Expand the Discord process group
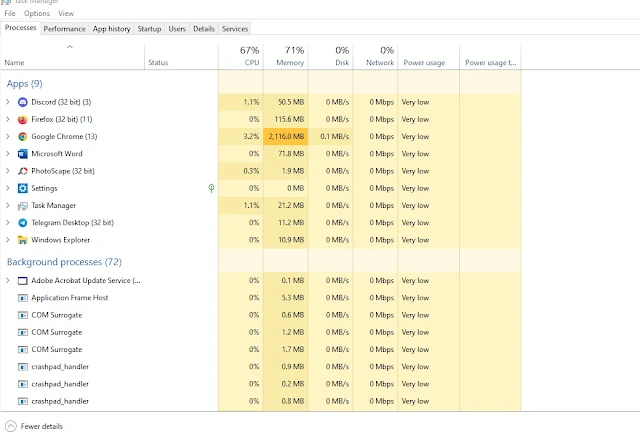 click(8, 102)
